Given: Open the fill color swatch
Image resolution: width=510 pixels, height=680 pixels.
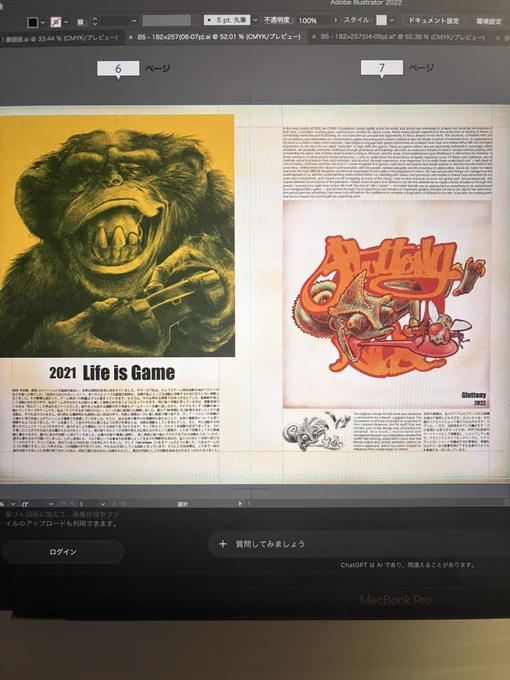Looking at the screenshot, I should [x=33, y=22].
